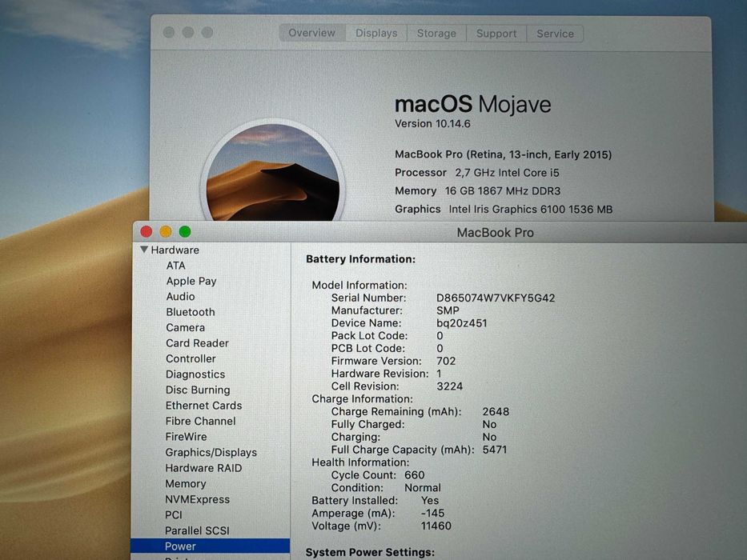
Task: Select Camera in the sidebar
Action: click(x=185, y=328)
